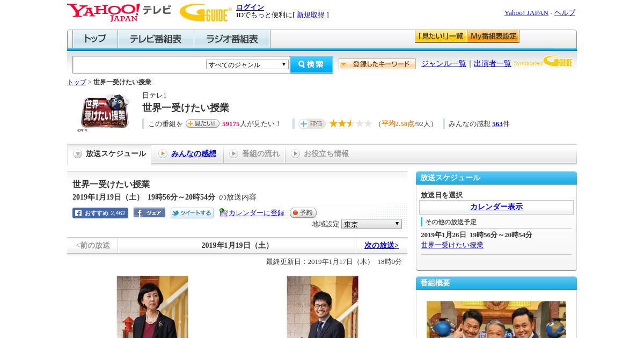Image resolution: width=644 pixels, height=338 pixels.
Task: Open the sidebar 世界一受けたい授業 schedule link
Action: (452, 245)
